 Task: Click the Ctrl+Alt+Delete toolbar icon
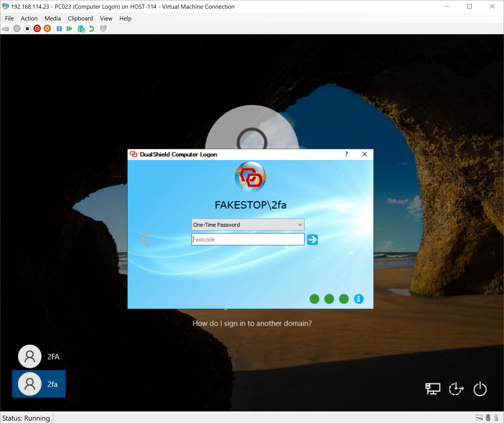point(6,29)
